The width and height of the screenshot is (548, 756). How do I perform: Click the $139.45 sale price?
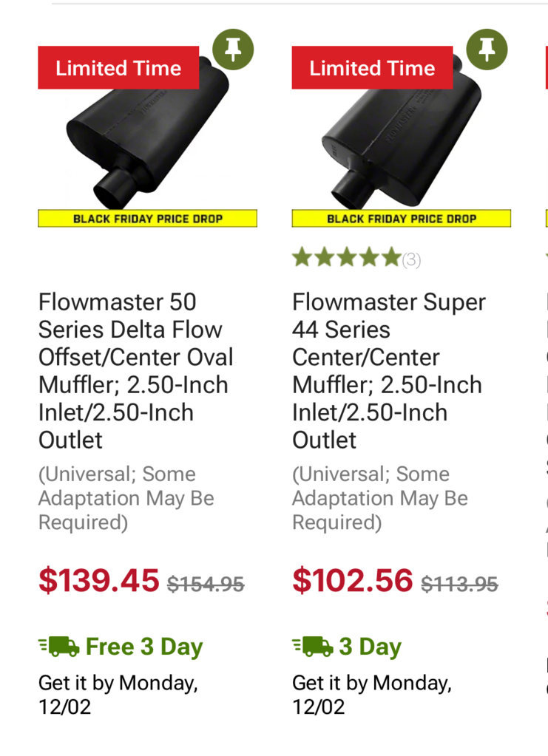coord(99,580)
